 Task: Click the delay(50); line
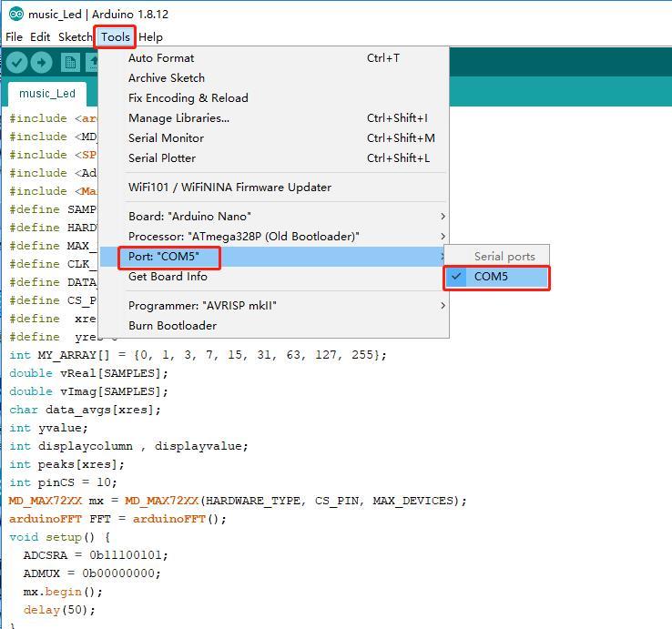(x=59, y=610)
